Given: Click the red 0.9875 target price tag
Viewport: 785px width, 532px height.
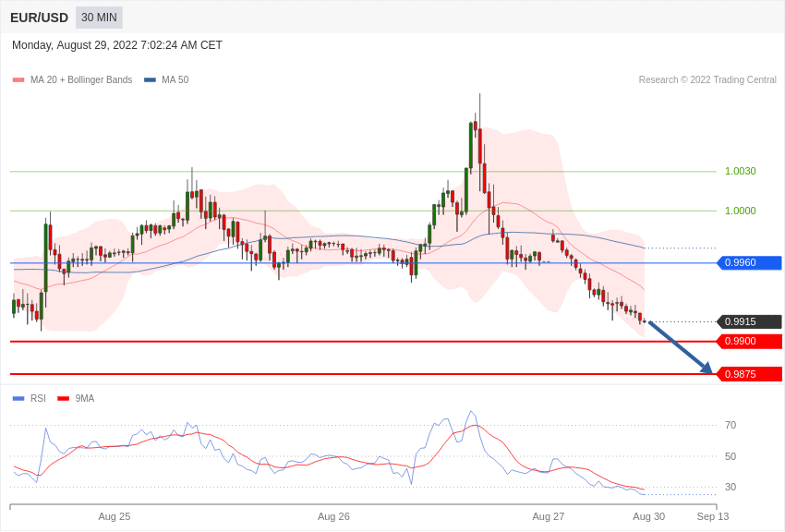Looking at the screenshot, I should 750,374.
